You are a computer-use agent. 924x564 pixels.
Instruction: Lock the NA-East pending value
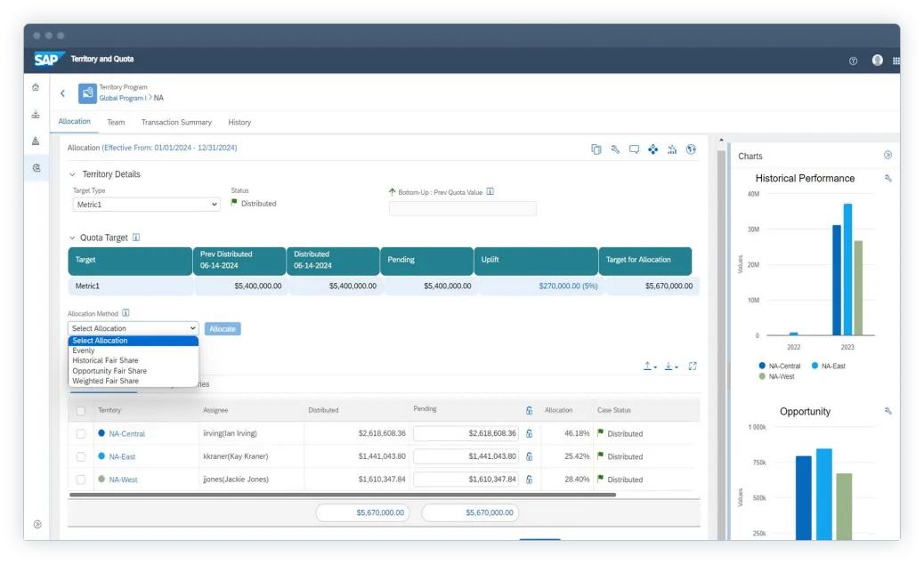tap(530, 456)
